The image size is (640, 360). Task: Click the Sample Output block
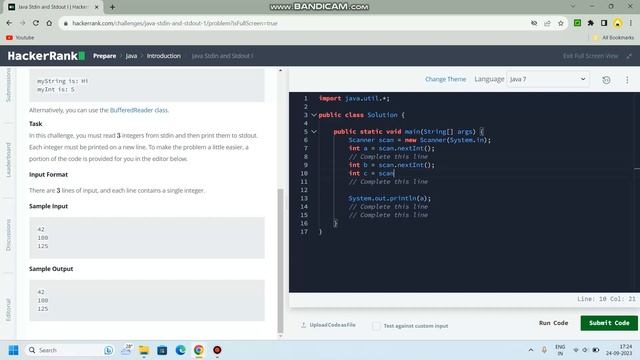coord(147,300)
